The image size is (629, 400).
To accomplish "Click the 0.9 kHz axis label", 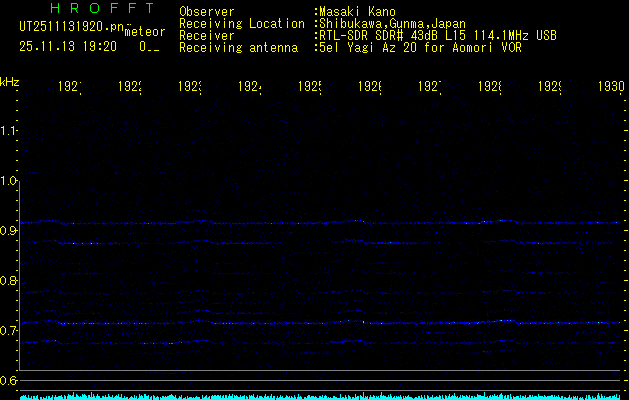I will [x=10, y=231].
